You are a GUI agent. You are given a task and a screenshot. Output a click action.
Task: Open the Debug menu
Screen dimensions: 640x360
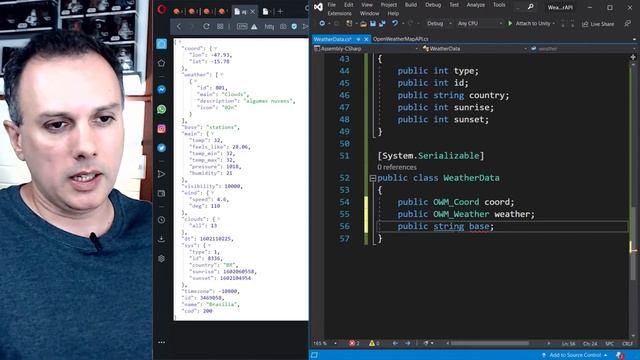433,5
